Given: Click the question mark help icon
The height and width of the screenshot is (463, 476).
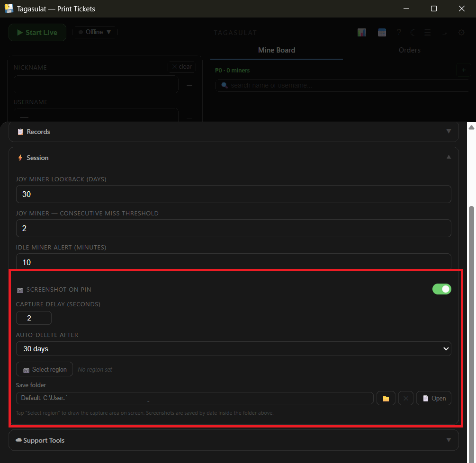Looking at the screenshot, I should 399,32.
